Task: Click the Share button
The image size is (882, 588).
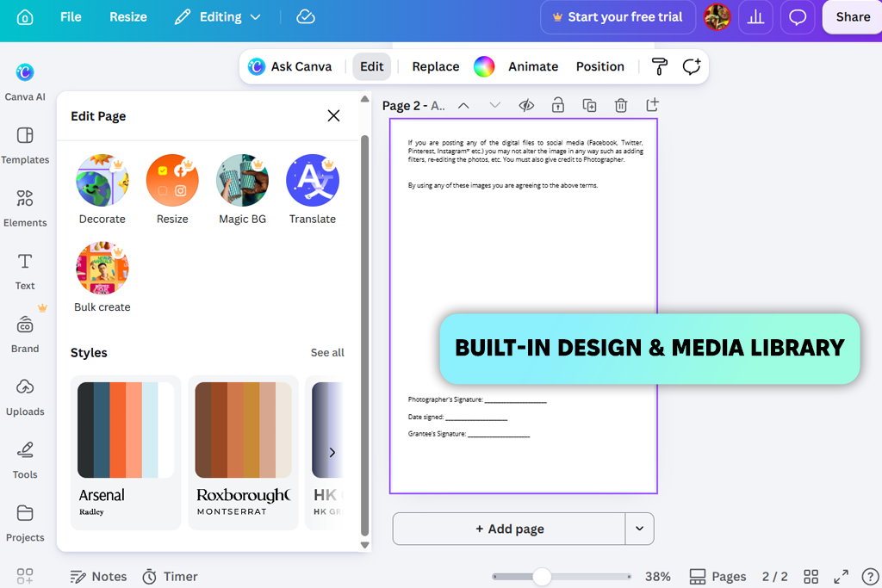Action: (852, 17)
